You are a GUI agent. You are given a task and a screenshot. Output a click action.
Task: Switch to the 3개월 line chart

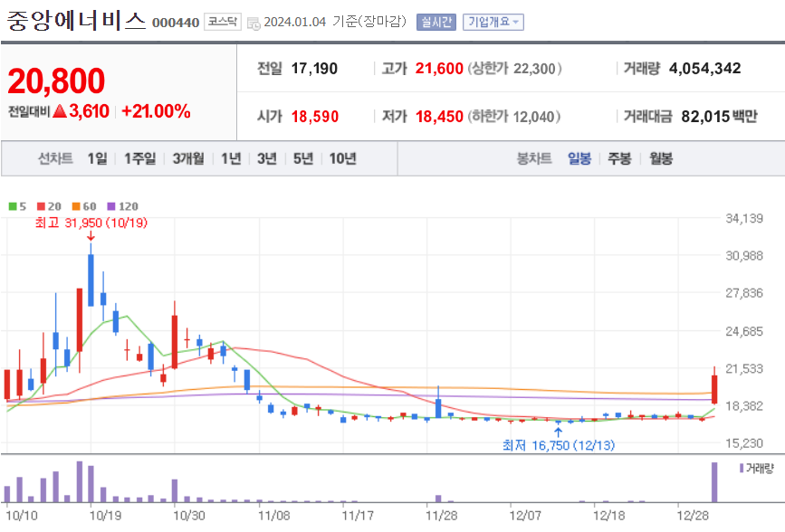tap(188, 158)
